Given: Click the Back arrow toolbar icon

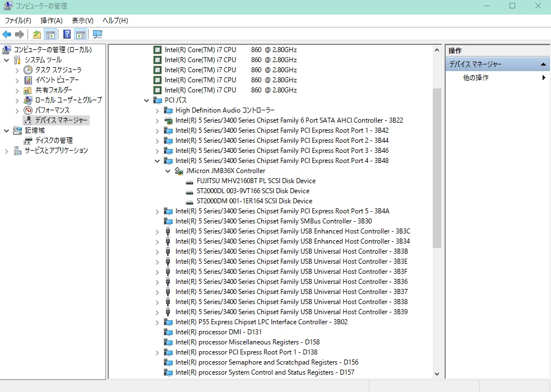Looking at the screenshot, I should point(7,35).
